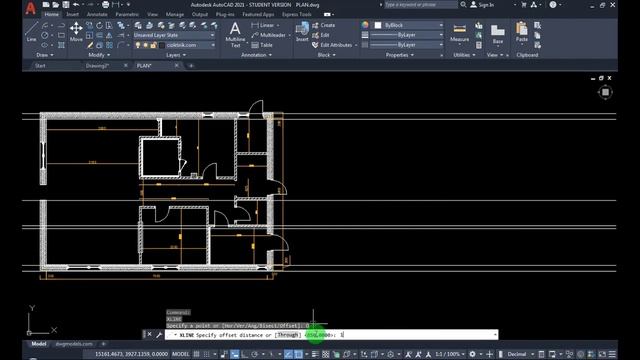The width and height of the screenshot is (640, 360).
Task: Click the navigation wheel icon in drawing area
Action: click(x=605, y=92)
